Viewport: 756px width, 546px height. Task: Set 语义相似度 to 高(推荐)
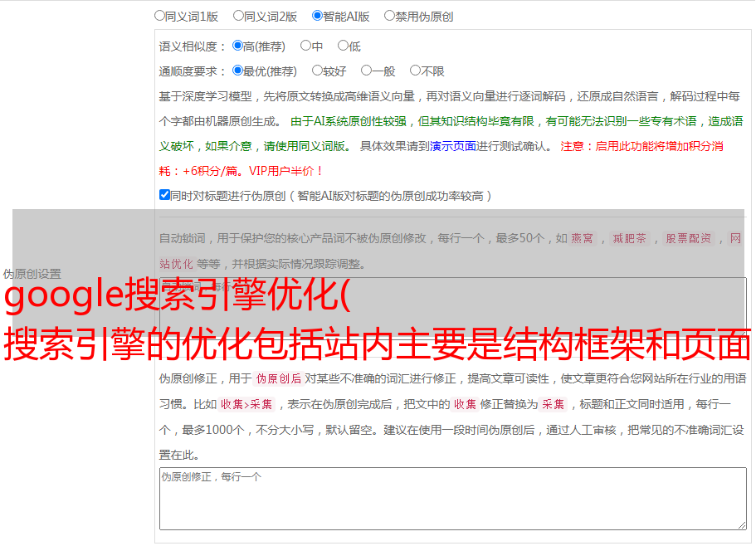click(x=237, y=46)
